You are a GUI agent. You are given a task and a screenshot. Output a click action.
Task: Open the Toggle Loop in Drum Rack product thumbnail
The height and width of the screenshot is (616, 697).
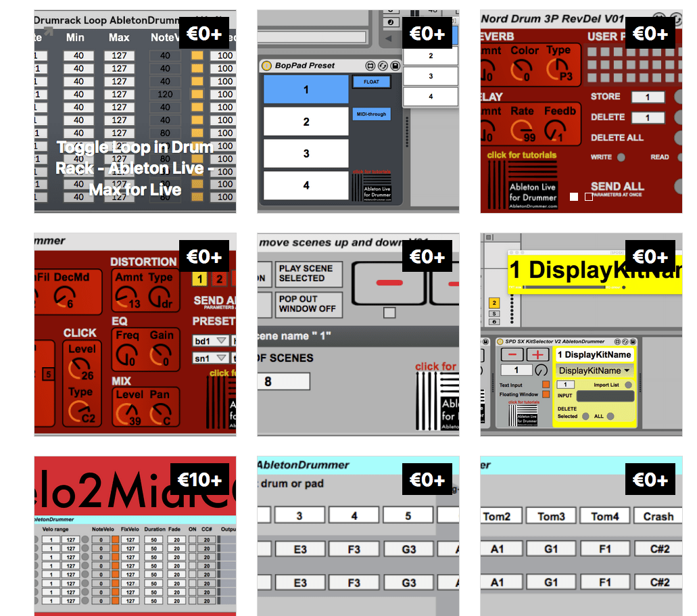[135, 111]
